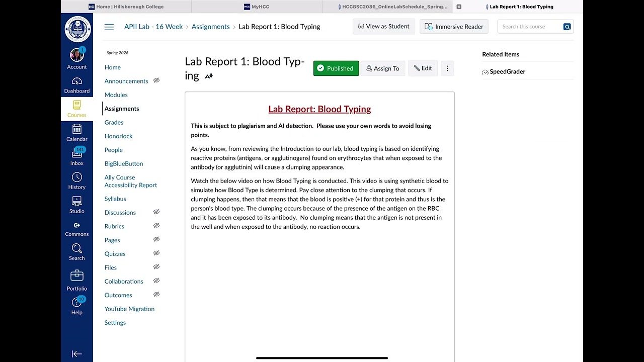Toggle visibility icon beside Quizzes
Image resolution: width=644 pixels, height=362 pixels.
coord(156,253)
